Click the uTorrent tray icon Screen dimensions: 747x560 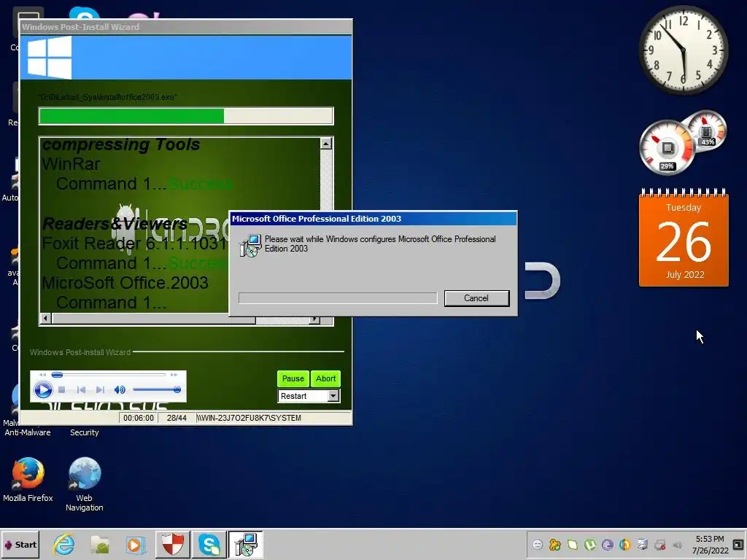click(589, 545)
